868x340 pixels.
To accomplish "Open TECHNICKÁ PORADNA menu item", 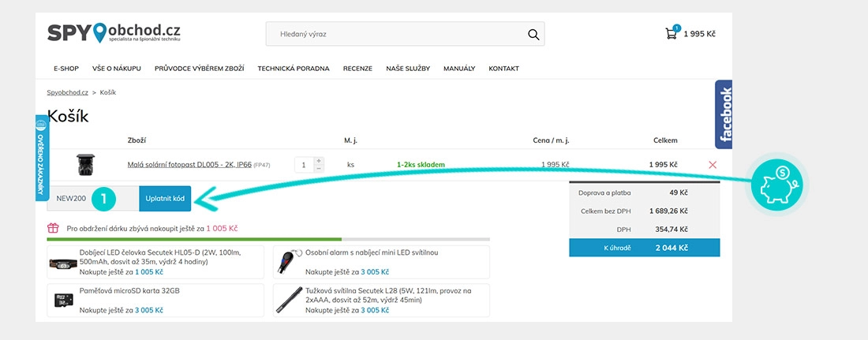I will (294, 69).
